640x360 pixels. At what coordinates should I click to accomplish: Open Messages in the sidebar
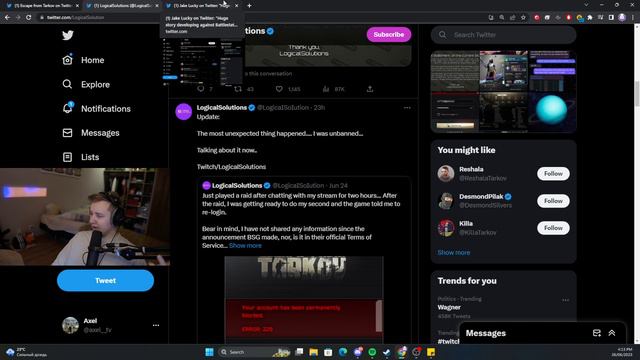coord(91,133)
